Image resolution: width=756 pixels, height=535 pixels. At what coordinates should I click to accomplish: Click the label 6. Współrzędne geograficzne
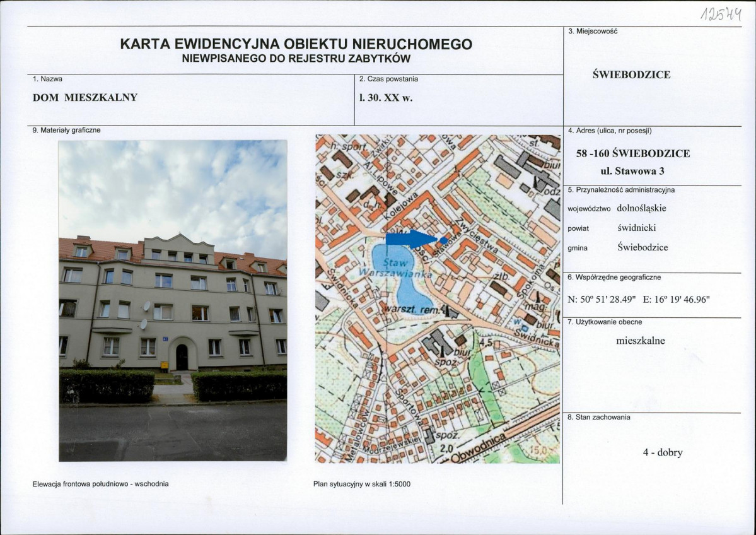tap(614, 278)
